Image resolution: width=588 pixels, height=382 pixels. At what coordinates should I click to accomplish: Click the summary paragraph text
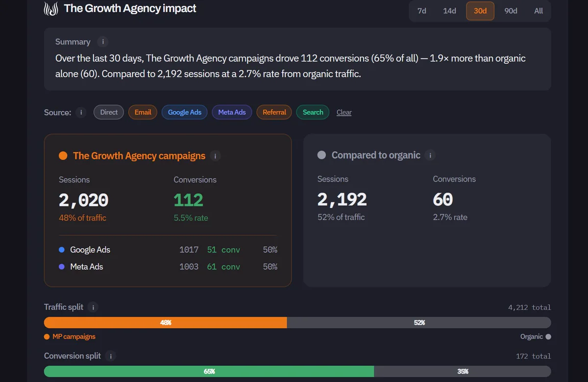click(x=290, y=67)
